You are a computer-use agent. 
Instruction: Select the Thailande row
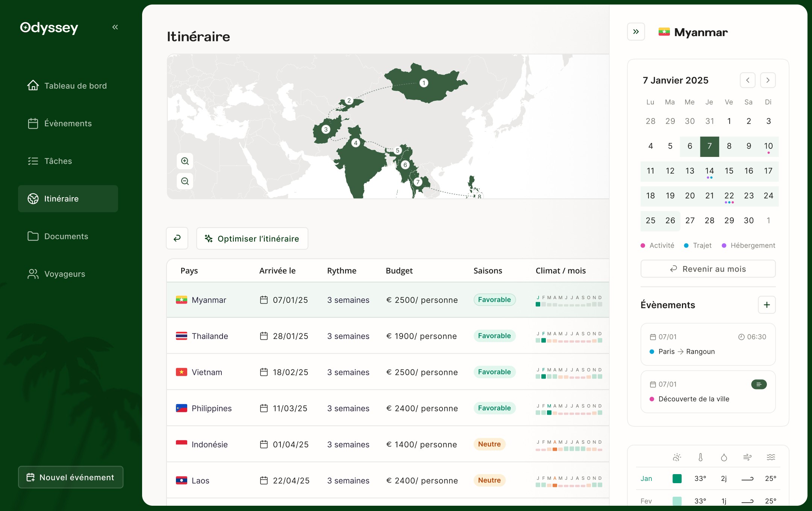tap(209, 336)
